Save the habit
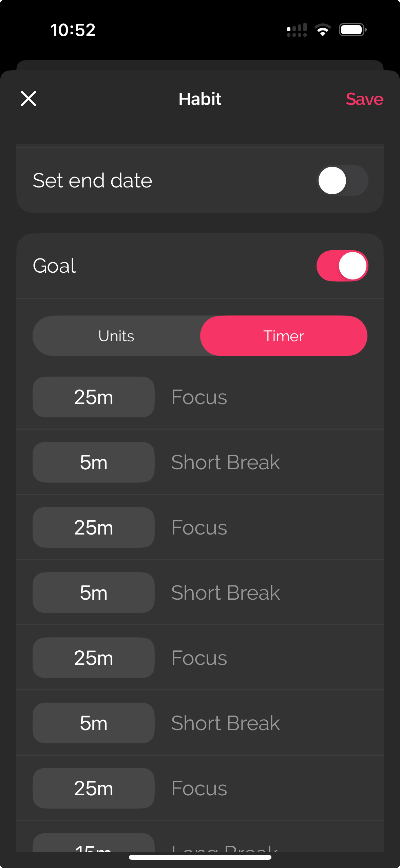 tap(364, 99)
